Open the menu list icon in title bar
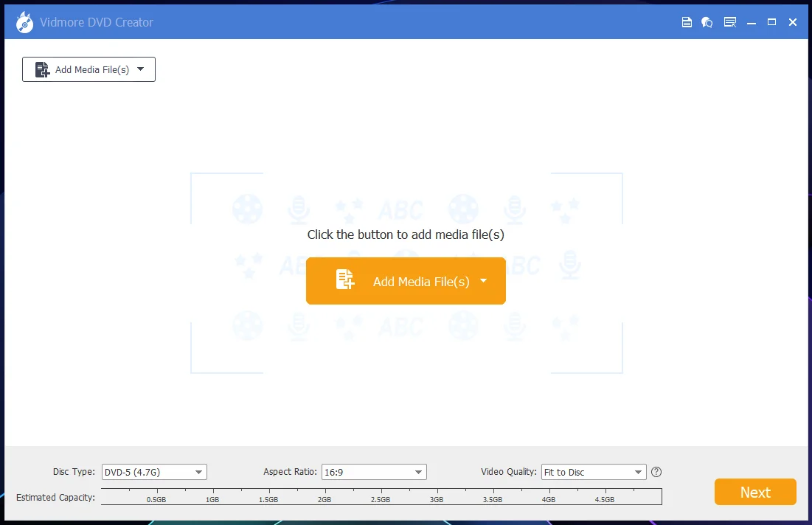This screenshot has height=525, width=812. click(730, 22)
